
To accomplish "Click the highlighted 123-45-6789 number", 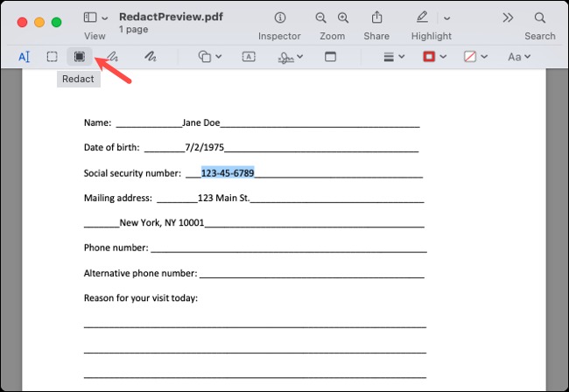I will 228,173.
